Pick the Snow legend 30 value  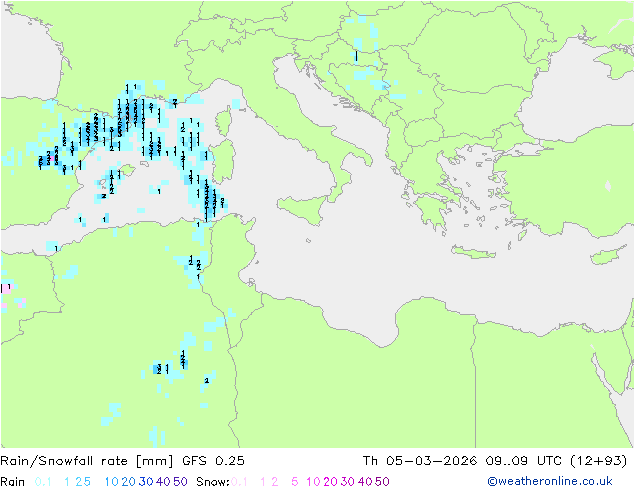tap(348, 482)
